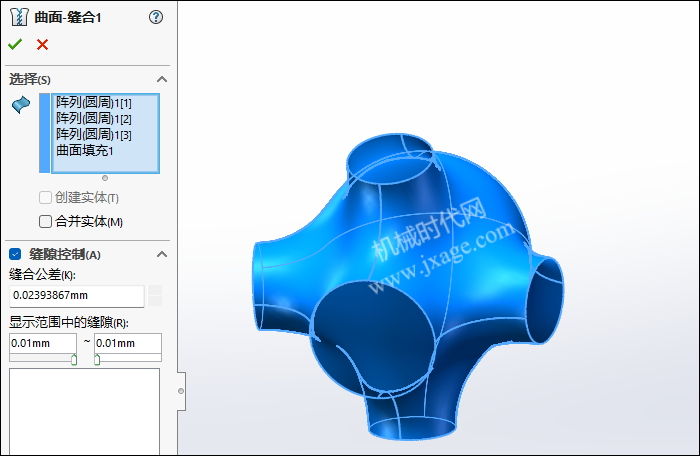
Task: Cancel the surface knit with red X
Action: 42,44
